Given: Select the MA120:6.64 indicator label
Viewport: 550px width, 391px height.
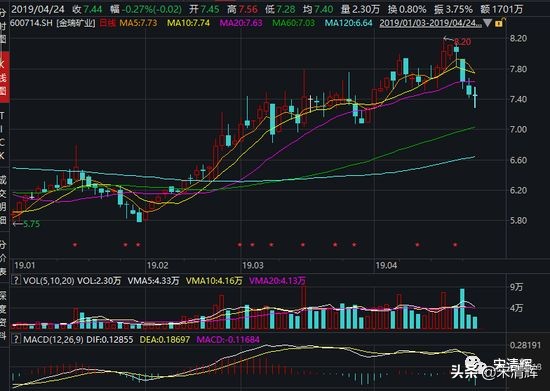Looking at the screenshot, I should (x=348, y=23).
